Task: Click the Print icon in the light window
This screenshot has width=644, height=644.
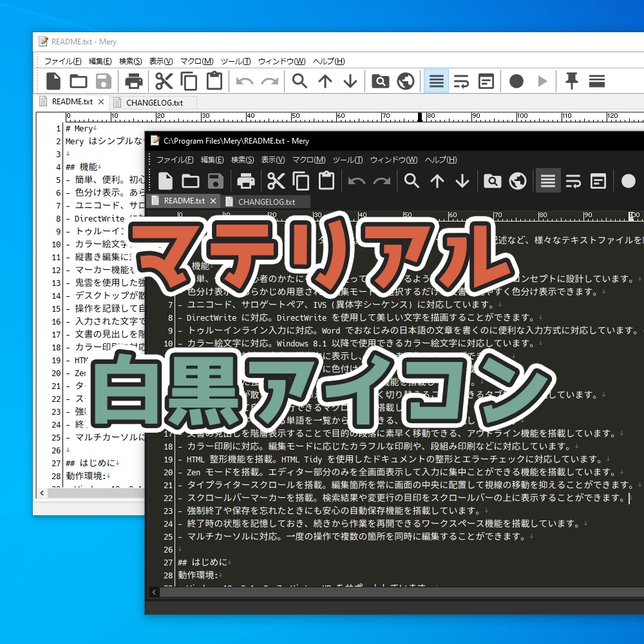Action: point(134,80)
